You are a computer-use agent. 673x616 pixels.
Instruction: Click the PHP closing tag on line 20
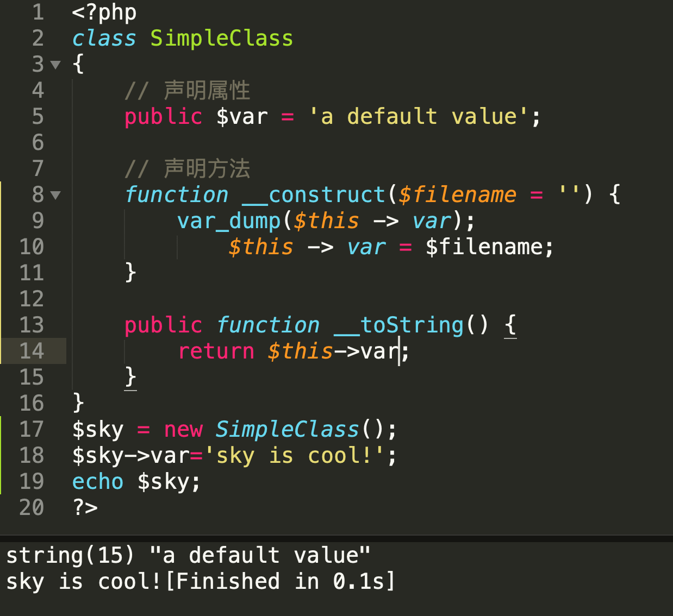coord(85,507)
